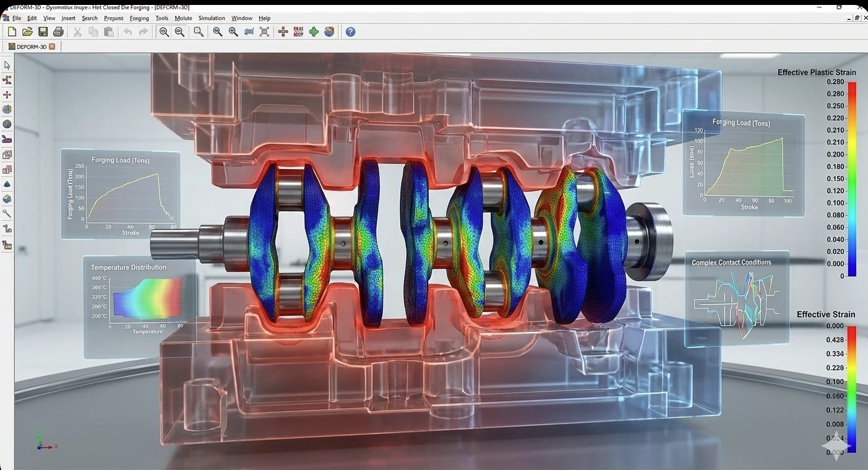
Task: Close the DEFORM-3D tab with its orange X
Action: tap(52, 46)
